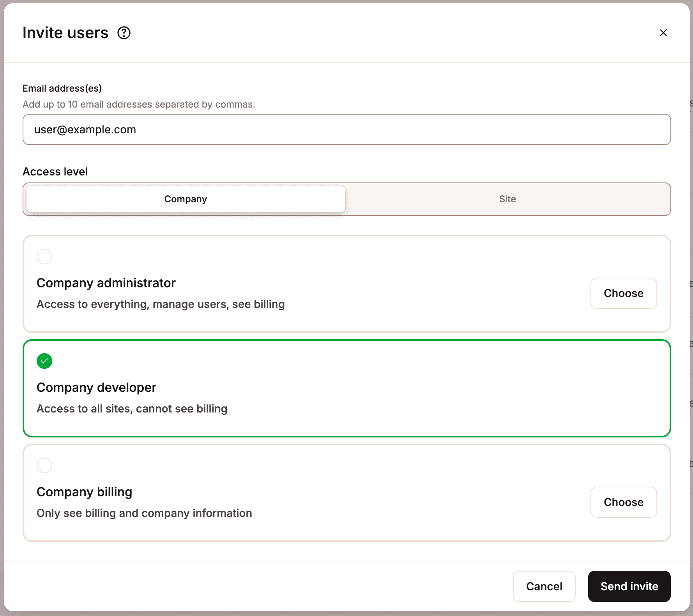Close the Invite users dialog
Image resolution: width=693 pixels, height=616 pixels.
tap(663, 33)
